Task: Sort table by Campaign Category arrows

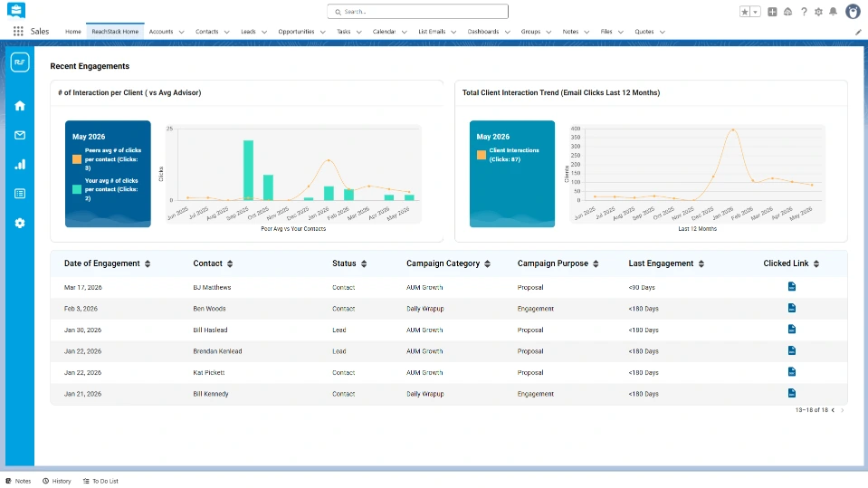Action: pyautogui.click(x=487, y=263)
